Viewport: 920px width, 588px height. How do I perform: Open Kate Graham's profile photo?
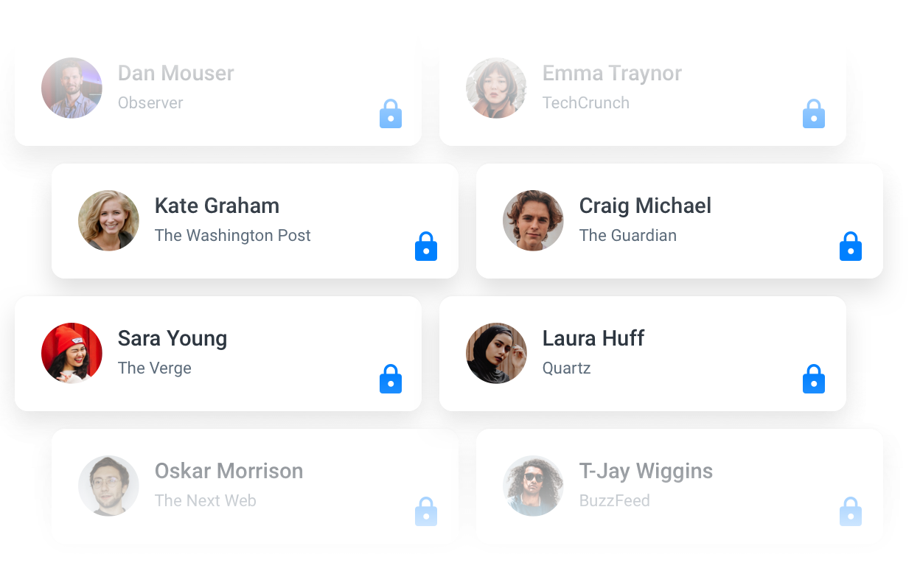[108, 221]
